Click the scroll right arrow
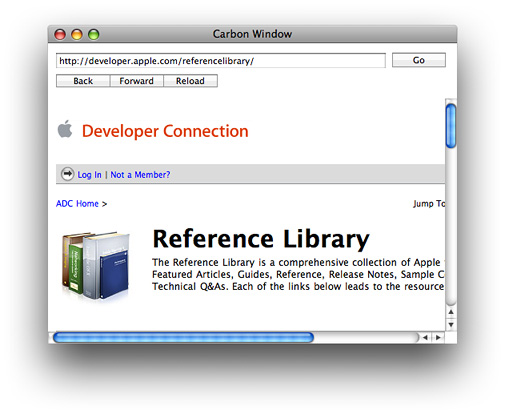 pyautogui.click(x=438, y=337)
